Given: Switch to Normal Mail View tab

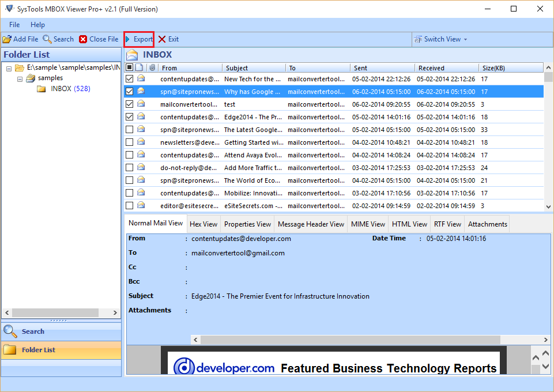Looking at the screenshot, I should pos(156,223).
